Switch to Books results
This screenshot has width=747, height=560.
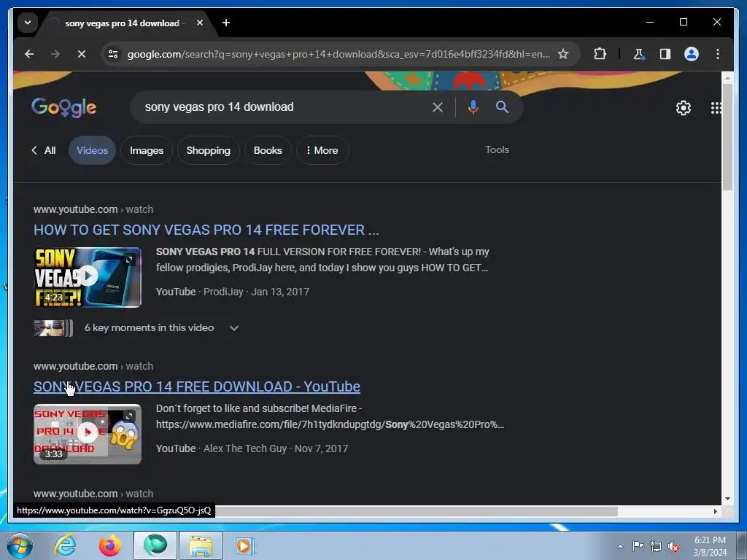pyautogui.click(x=268, y=150)
